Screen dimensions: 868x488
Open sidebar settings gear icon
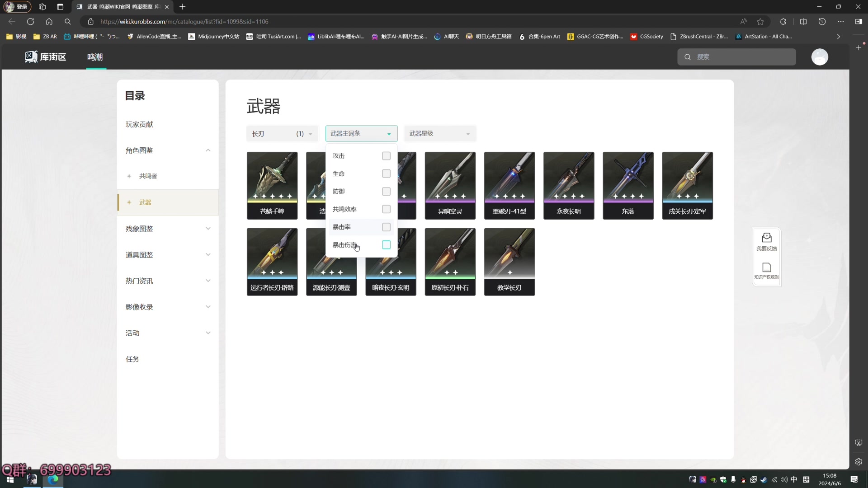(x=859, y=462)
